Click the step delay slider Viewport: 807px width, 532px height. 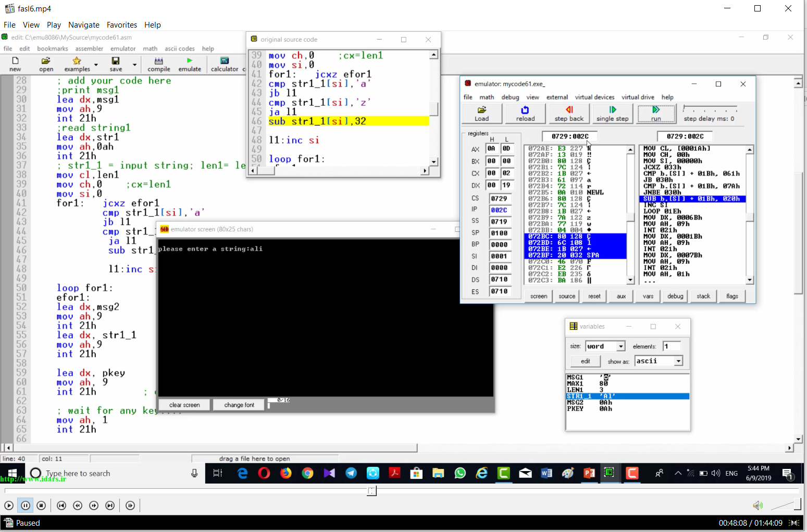(x=710, y=109)
